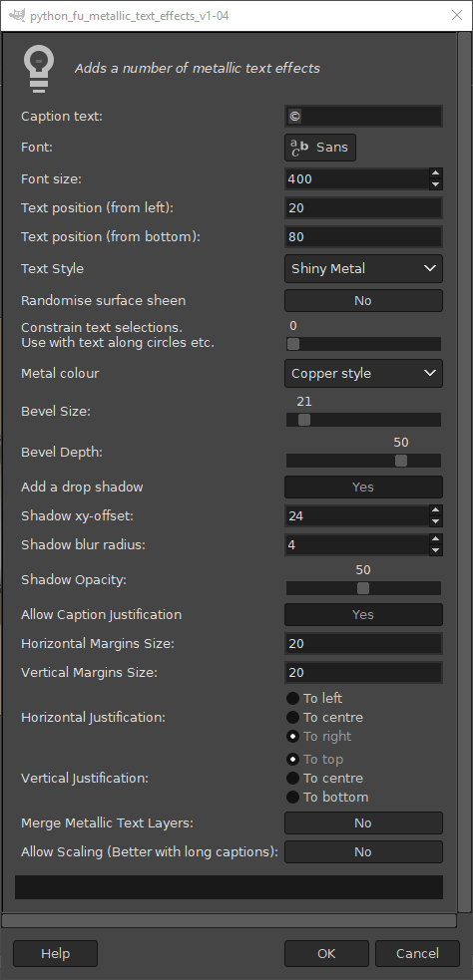This screenshot has height=980, width=473.
Task: Open the Sans font picker button
Action: click(x=320, y=148)
